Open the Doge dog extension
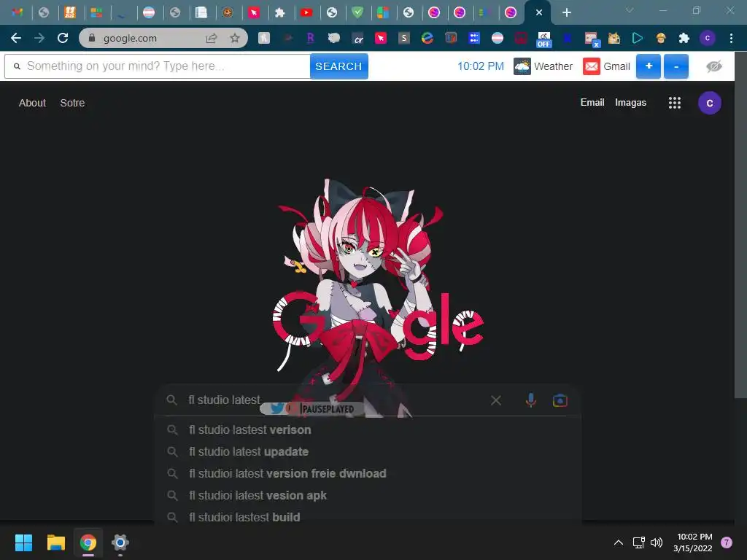The image size is (747, 560). (x=614, y=38)
